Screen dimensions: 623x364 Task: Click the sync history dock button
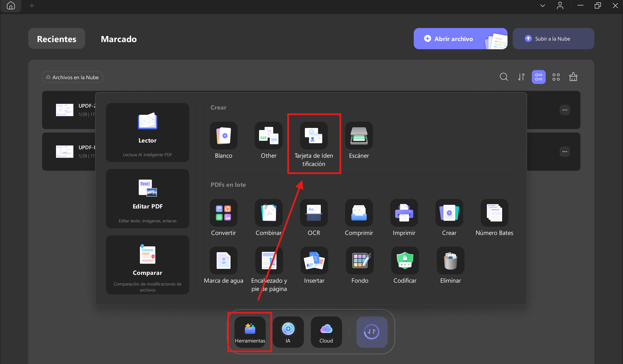372,332
